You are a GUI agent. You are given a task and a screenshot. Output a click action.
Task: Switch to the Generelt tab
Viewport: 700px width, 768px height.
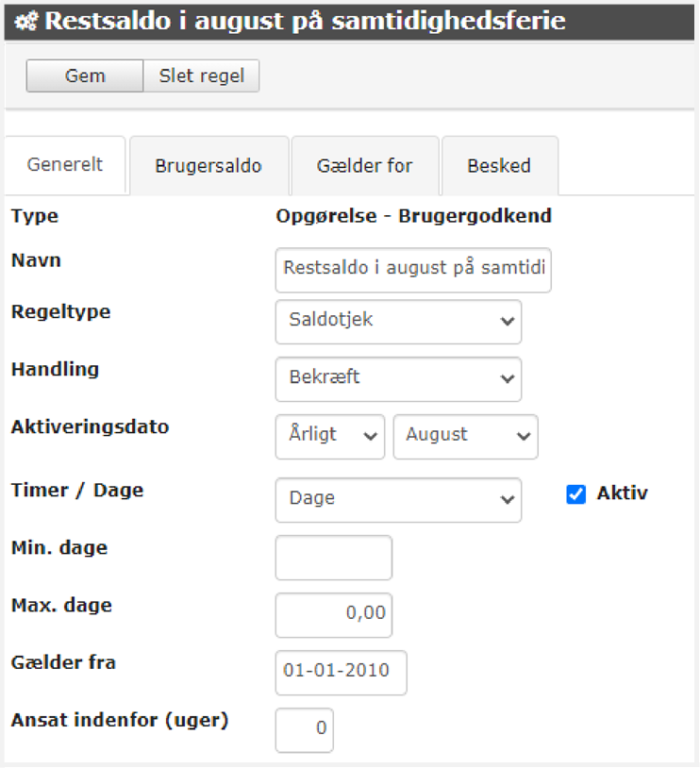65,164
